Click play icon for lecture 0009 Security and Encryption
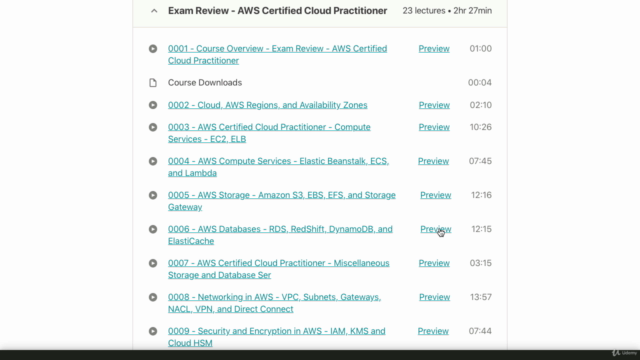The width and height of the screenshot is (640, 360). click(153, 331)
